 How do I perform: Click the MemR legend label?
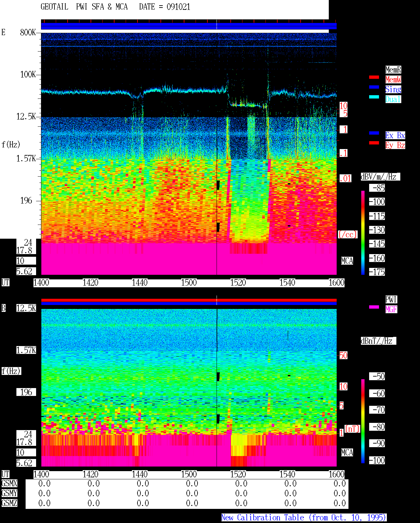pyautogui.click(x=393, y=70)
